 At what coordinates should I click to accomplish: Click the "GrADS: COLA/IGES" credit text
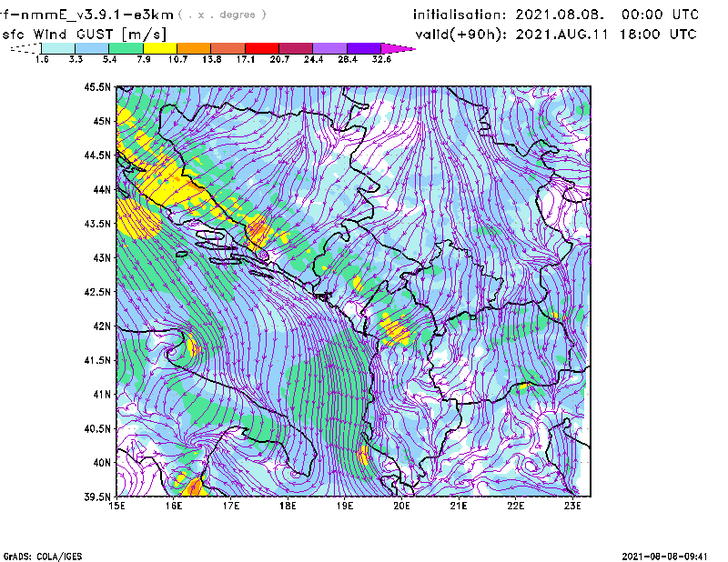(43, 557)
